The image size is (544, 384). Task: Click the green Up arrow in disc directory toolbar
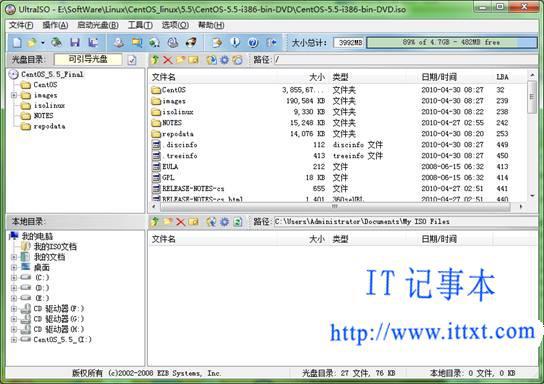(x=155, y=60)
